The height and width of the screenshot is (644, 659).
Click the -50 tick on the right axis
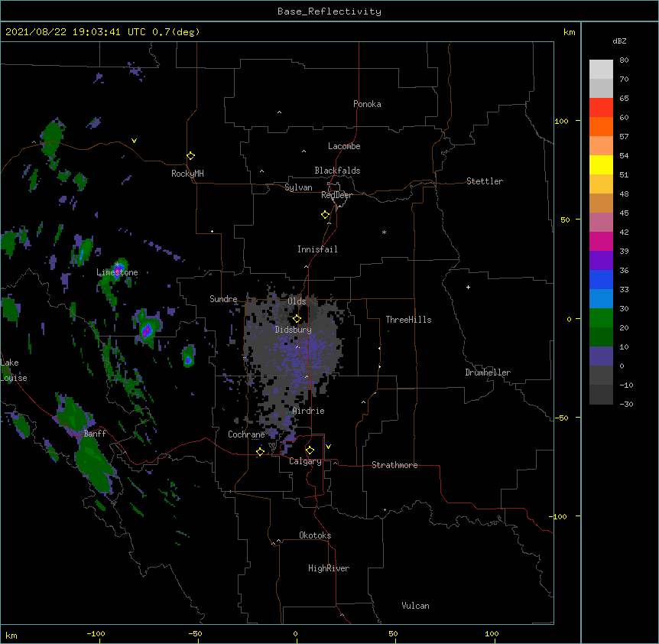click(x=561, y=418)
